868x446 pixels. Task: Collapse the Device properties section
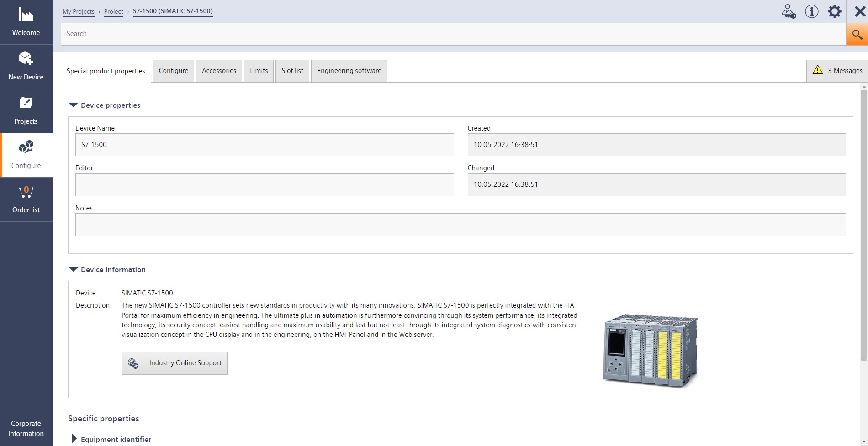(x=73, y=105)
